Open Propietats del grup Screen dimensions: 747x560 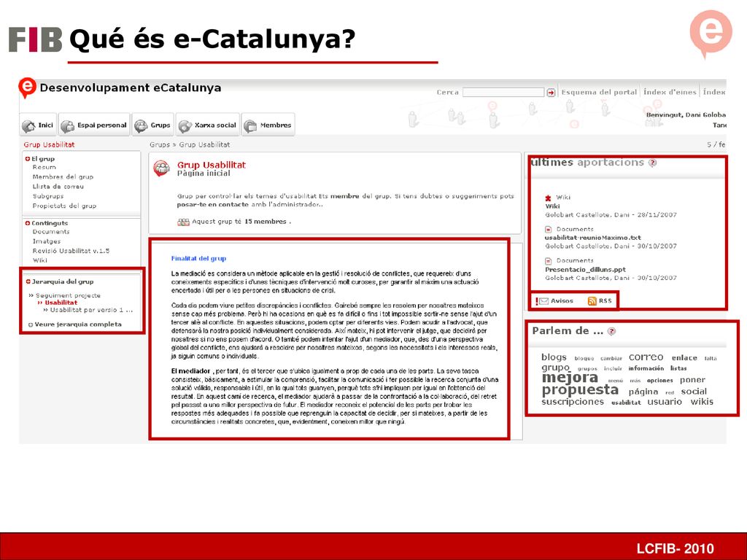pos(64,206)
